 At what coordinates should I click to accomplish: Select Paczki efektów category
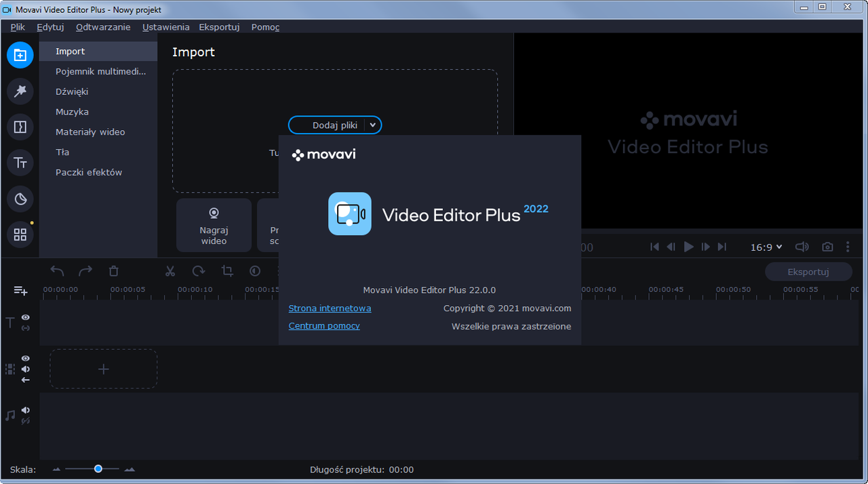tap(98, 172)
